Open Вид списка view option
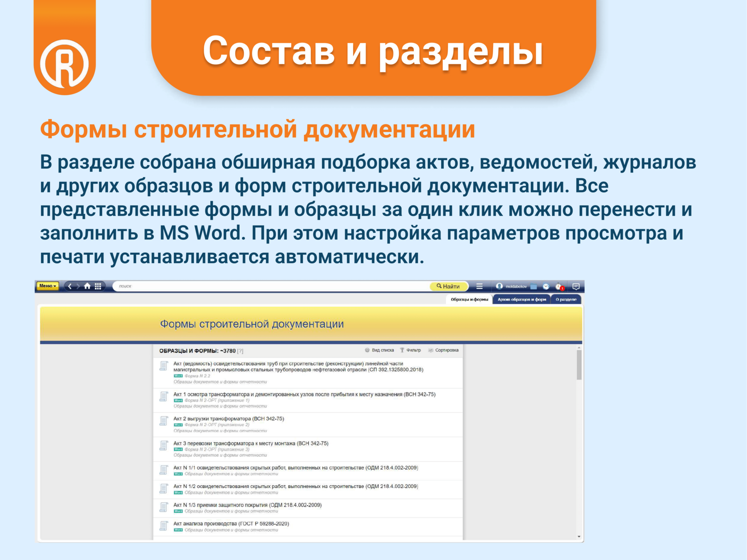The height and width of the screenshot is (560, 747). click(x=379, y=351)
